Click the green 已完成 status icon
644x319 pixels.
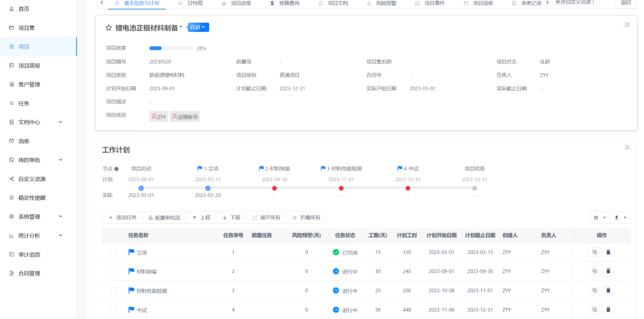[x=336, y=252]
